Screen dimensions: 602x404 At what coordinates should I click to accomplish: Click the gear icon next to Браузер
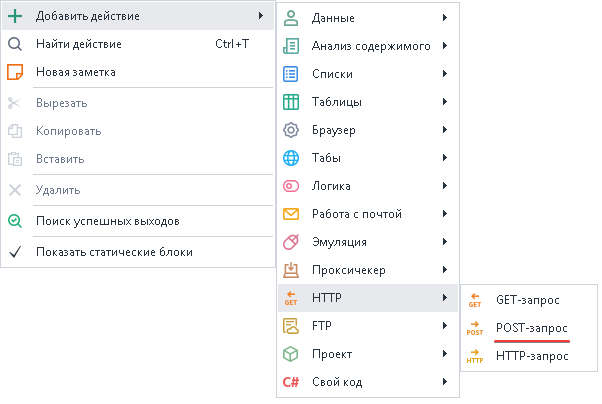(291, 130)
